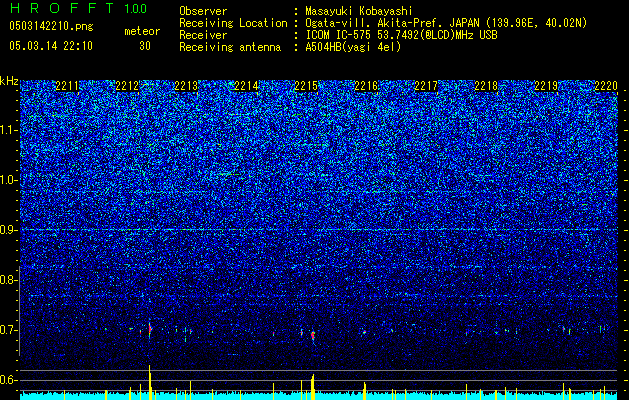Click the 2216 time marker
The image size is (629, 400).
[366, 86]
